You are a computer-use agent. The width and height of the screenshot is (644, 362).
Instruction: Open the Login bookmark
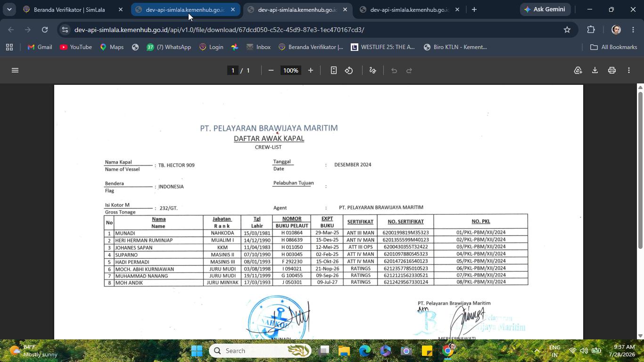[x=211, y=47]
